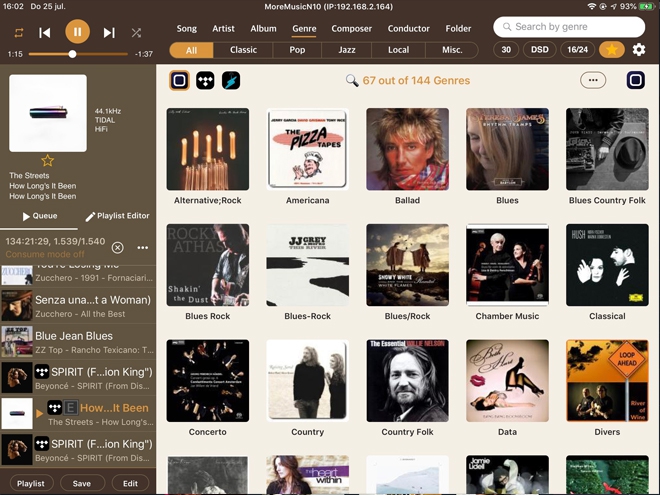
Task: Open the Genre tab
Action: [x=304, y=29]
